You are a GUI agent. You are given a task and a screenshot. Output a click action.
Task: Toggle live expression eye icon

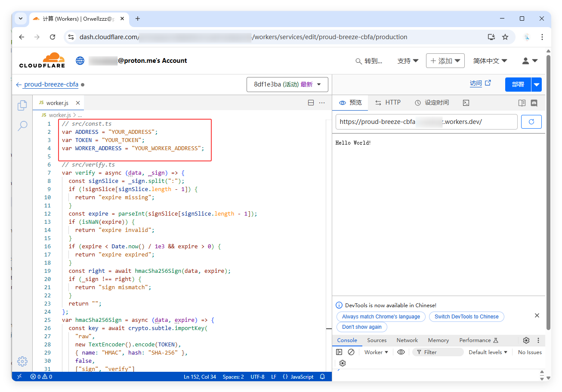401,352
